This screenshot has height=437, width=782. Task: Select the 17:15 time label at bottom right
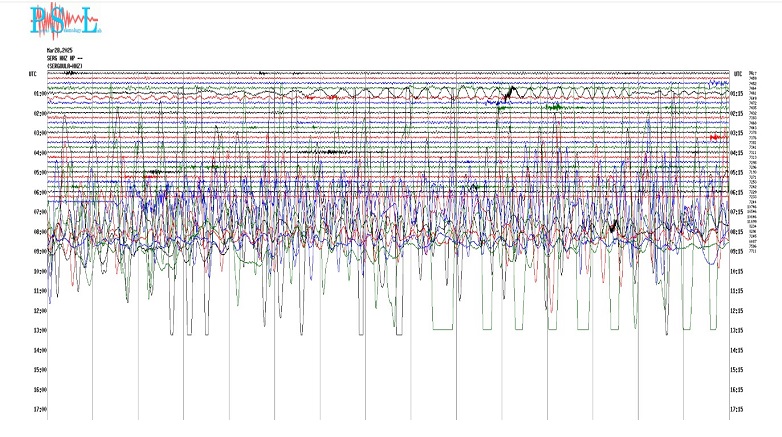(736, 409)
